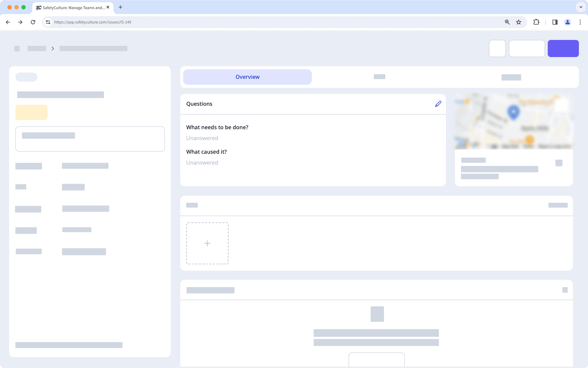Open the browser three-dot menu

[x=580, y=22]
